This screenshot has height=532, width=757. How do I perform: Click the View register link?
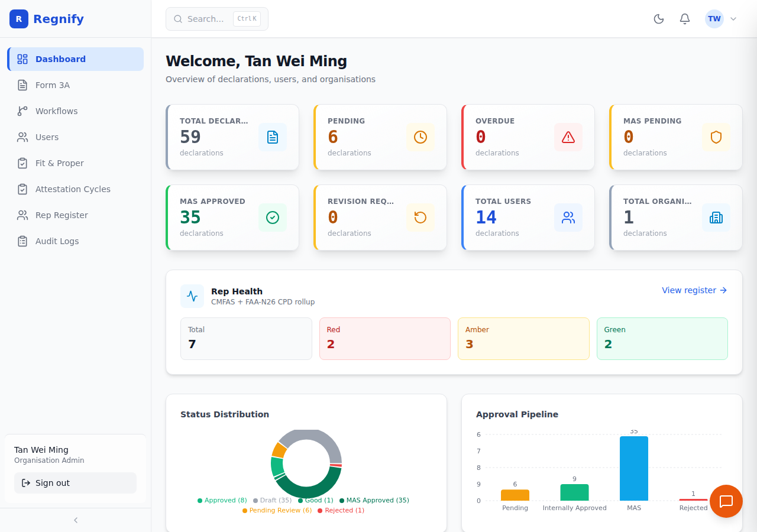(x=694, y=290)
